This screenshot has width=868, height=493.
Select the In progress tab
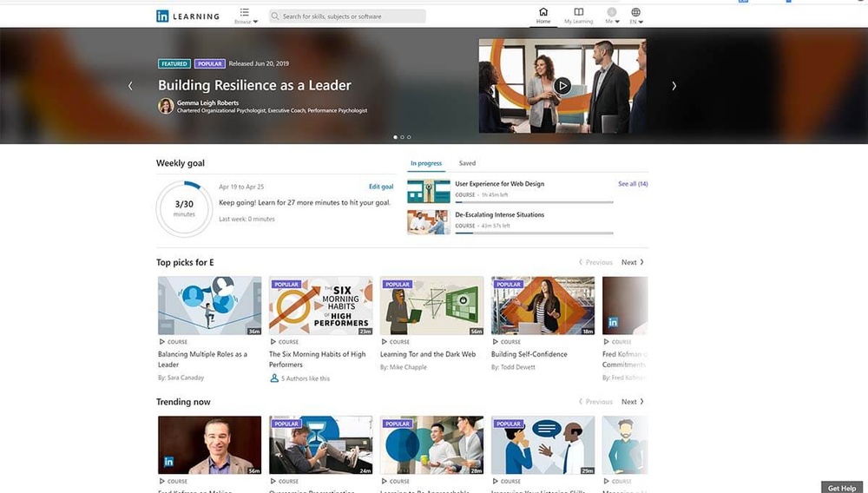pyautogui.click(x=426, y=163)
